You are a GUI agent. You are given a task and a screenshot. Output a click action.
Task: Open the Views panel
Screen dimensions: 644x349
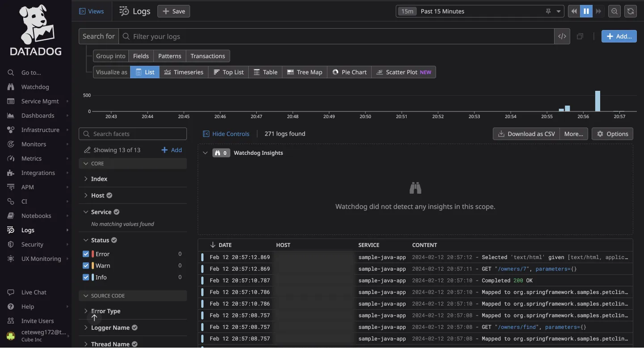pos(91,11)
